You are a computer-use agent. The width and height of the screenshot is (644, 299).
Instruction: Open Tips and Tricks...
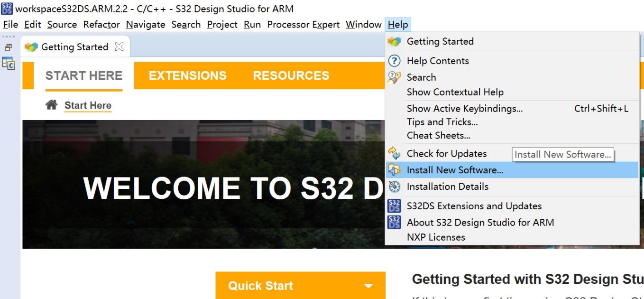click(x=512, y=122)
